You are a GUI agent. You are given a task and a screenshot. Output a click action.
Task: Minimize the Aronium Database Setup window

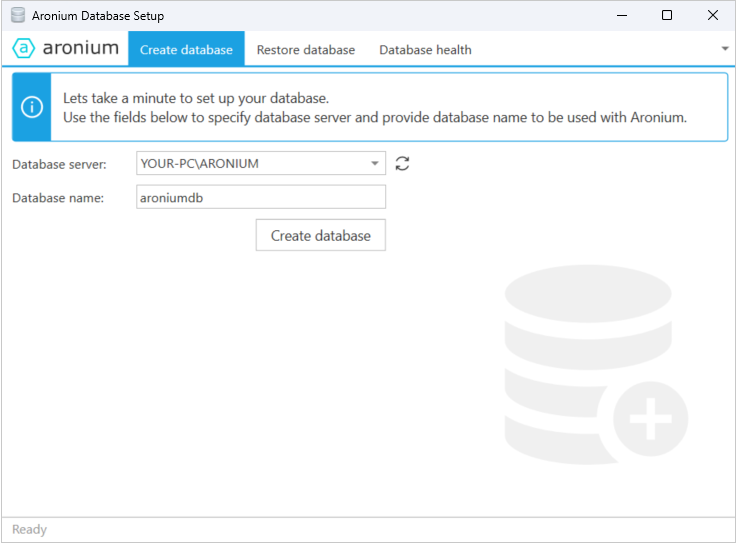622,15
